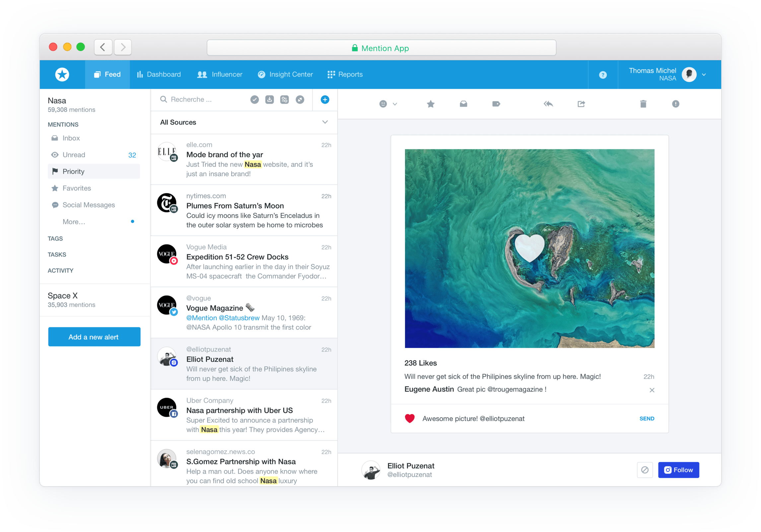Click the download export icon near search
This screenshot has width=761, height=532.
(269, 100)
